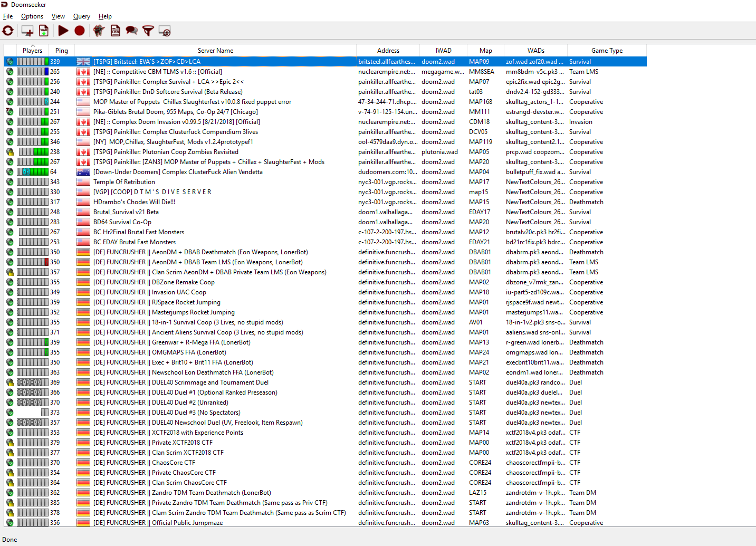Select 'Complex Doom Invasion v0.99.5' server
756x546 pixels.
[x=326, y=122]
